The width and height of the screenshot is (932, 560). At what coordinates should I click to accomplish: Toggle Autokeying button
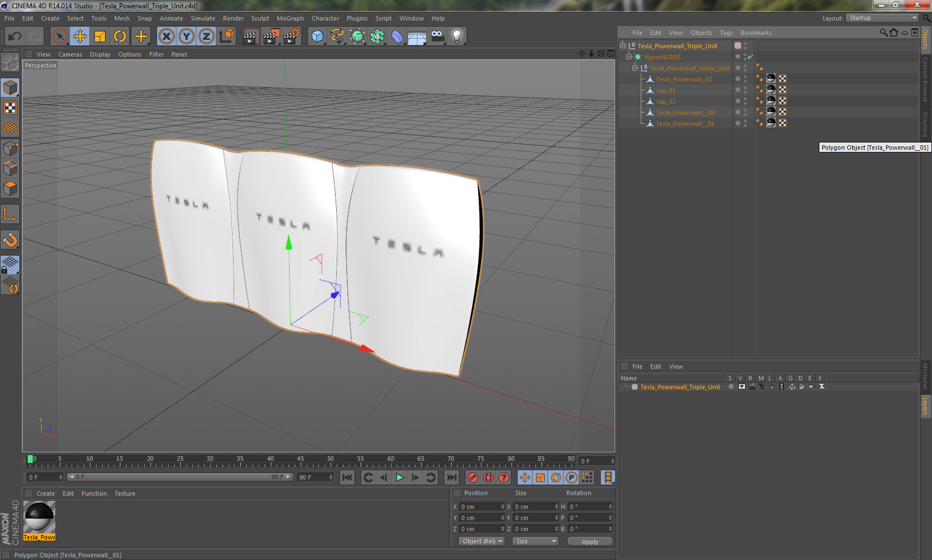(x=488, y=477)
